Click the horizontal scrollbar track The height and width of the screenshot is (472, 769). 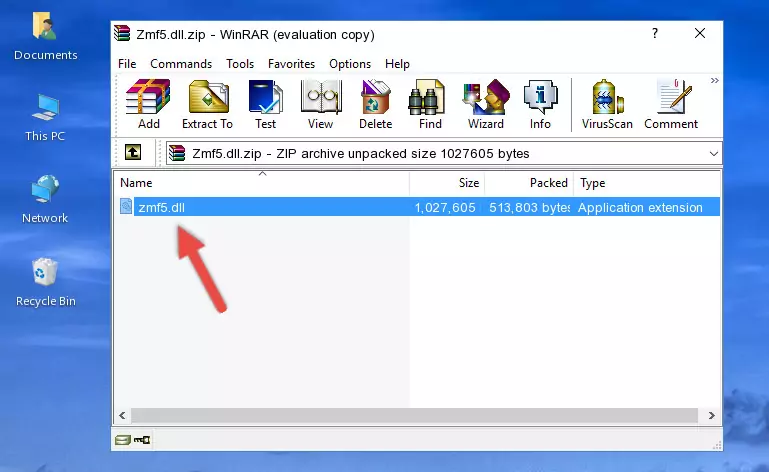(414, 416)
